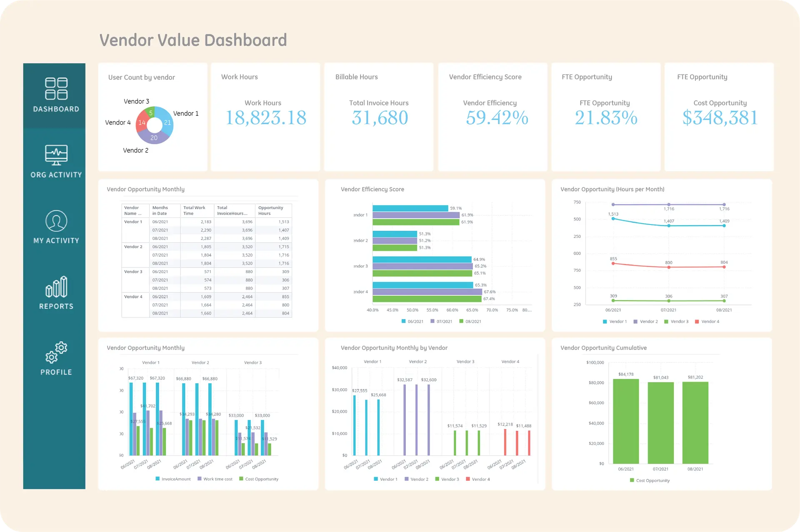This screenshot has width=800, height=532.
Task: Click the FTE Opportunity 21.83% value
Action: (x=605, y=118)
